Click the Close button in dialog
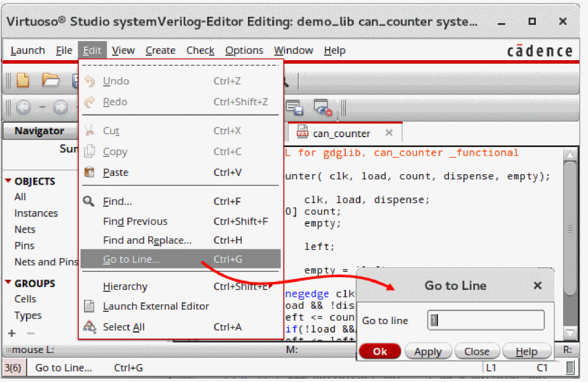This screenshot has height=382, width=588. 477,351
